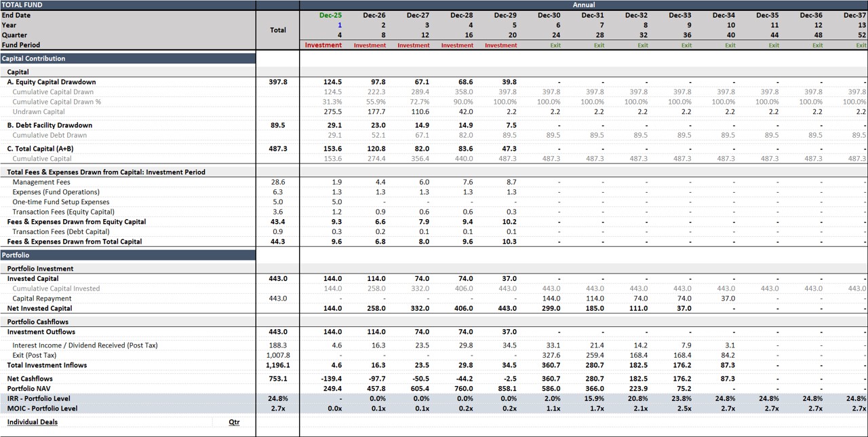This screenshot has width=868, height=437.
Task: Select Undrawn Capital Dec-25 value 275.5
Action: point(333,112)
